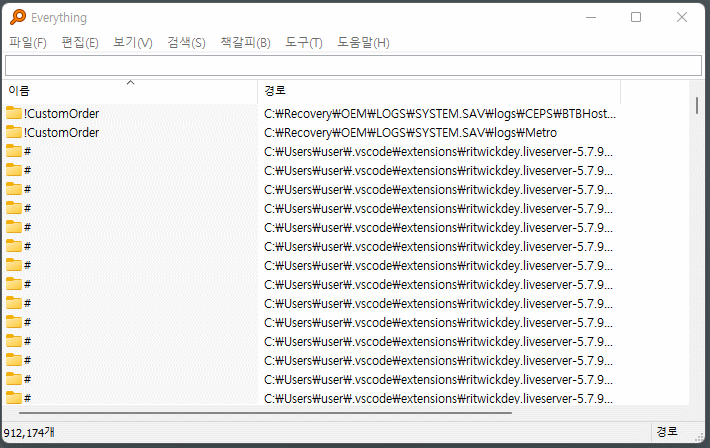Click path ending in SYSTEM.SAV\logs\Metro
Screen dimensions: 710x448
(x=410, y=133)
